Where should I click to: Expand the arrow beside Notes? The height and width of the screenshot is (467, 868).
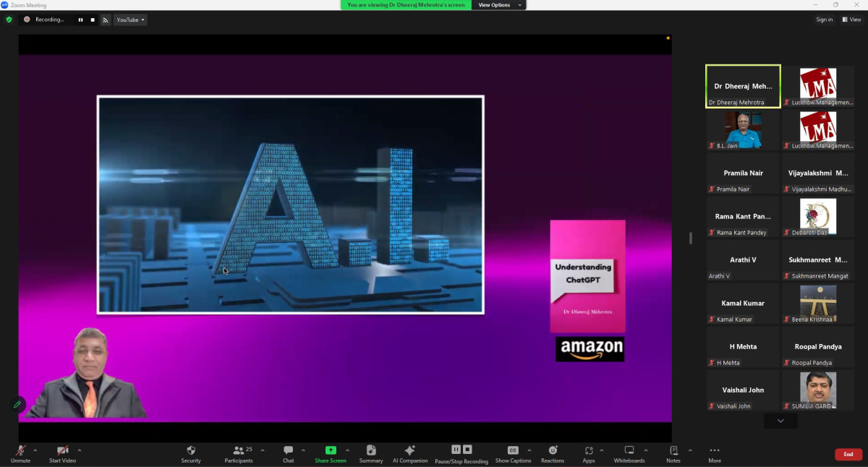pos(690,450)
